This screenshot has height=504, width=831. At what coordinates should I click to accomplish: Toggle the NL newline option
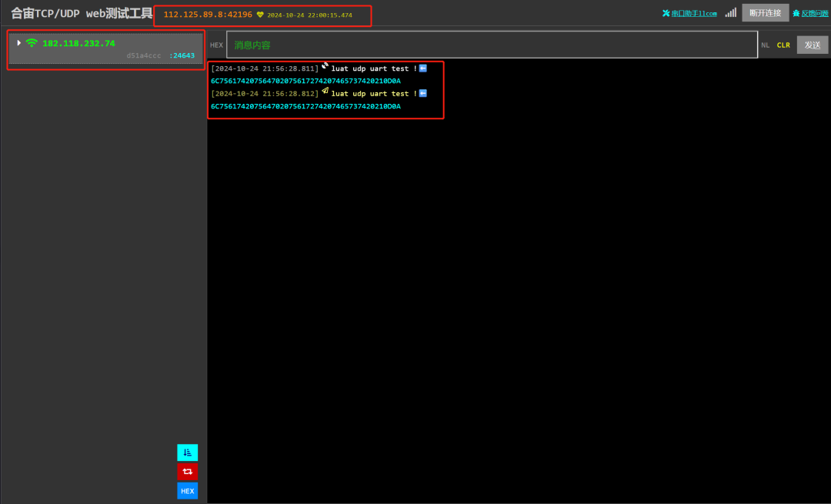coord(766,45)
